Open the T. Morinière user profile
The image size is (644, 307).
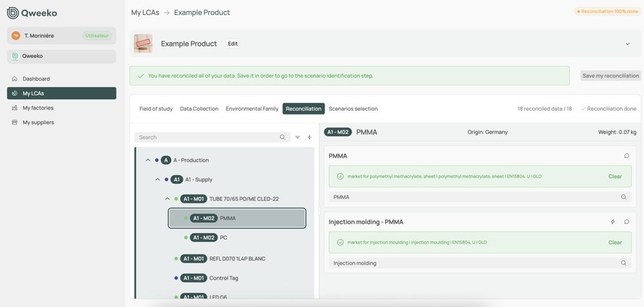62,35
